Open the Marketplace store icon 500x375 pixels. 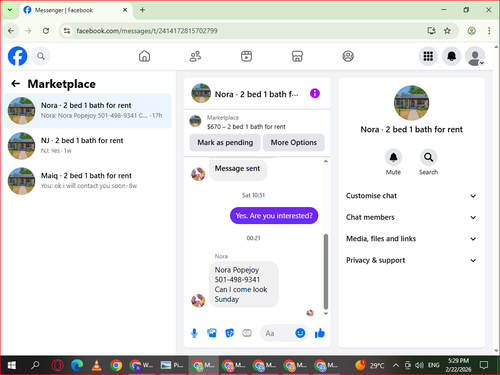point(297,56)
